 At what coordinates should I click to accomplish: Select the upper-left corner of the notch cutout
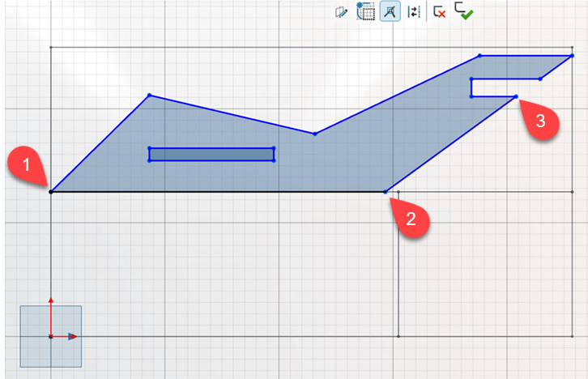pyautogui.click(x=471, y=79)
